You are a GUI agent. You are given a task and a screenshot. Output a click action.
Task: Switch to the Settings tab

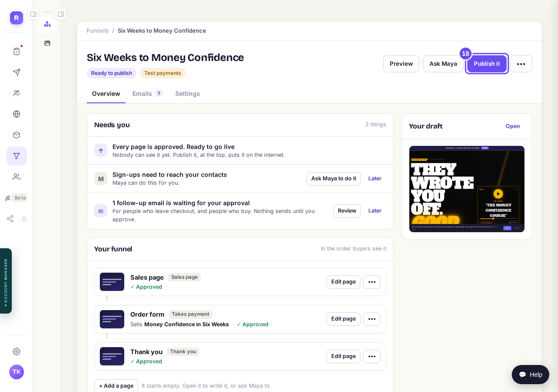coord(187,94)
